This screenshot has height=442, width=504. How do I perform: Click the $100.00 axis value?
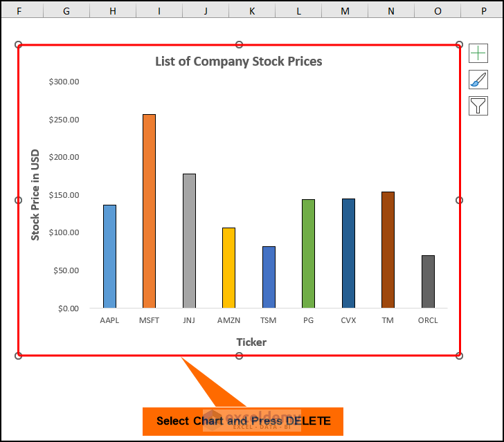pyautogui.click(x=64, y=232)
